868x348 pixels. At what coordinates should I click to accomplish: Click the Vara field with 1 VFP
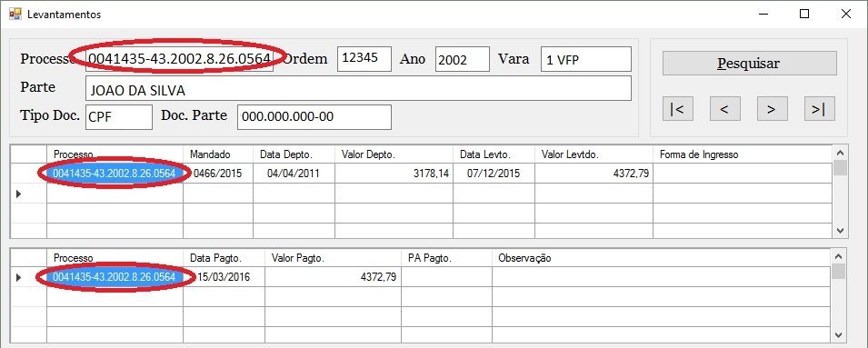pyautogui.click(x=585, y=59)
